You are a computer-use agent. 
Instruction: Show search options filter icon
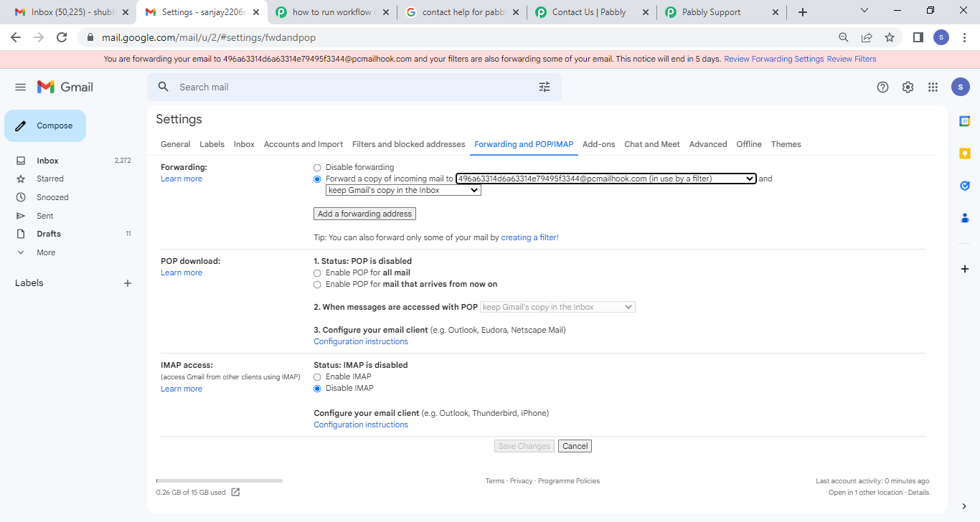pos(545,87)
